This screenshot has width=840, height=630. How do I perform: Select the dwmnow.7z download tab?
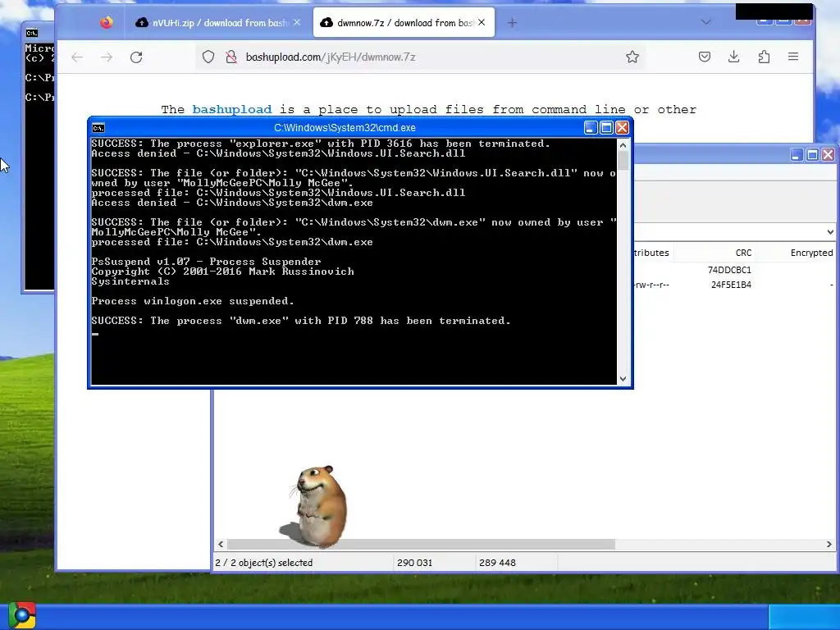pyautogui.click(x=404, y=22)
